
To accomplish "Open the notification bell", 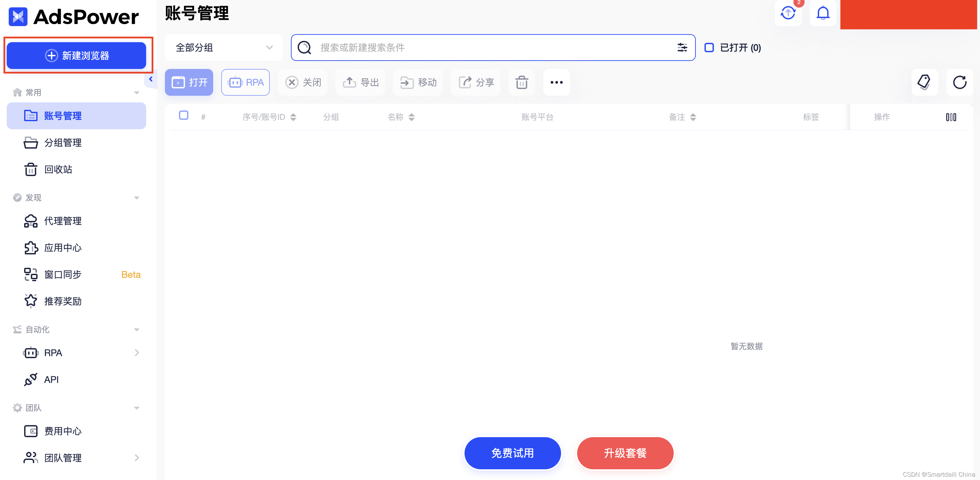I will pos(822,14).
